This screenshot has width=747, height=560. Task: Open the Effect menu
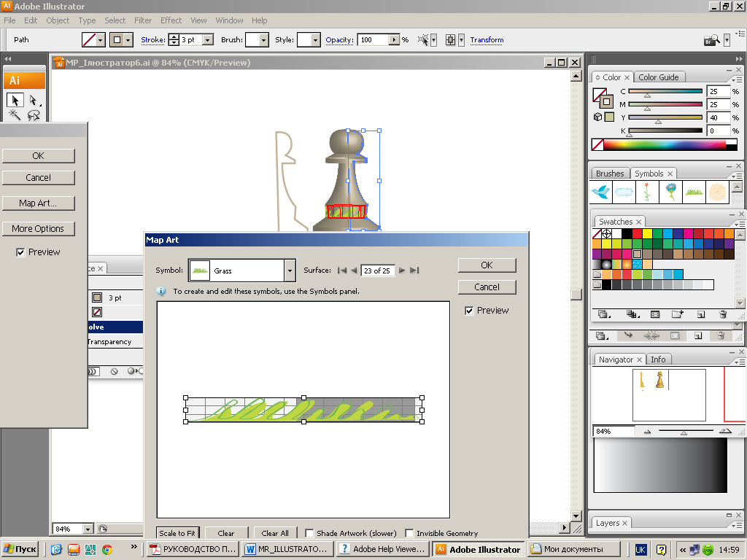(171, 20)
